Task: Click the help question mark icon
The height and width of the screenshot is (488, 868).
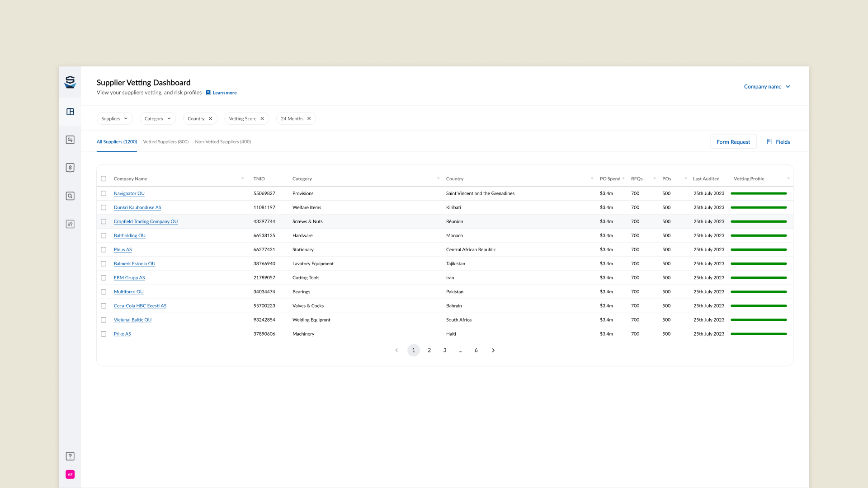Action: pyautogui.click(x=70, y=456)
